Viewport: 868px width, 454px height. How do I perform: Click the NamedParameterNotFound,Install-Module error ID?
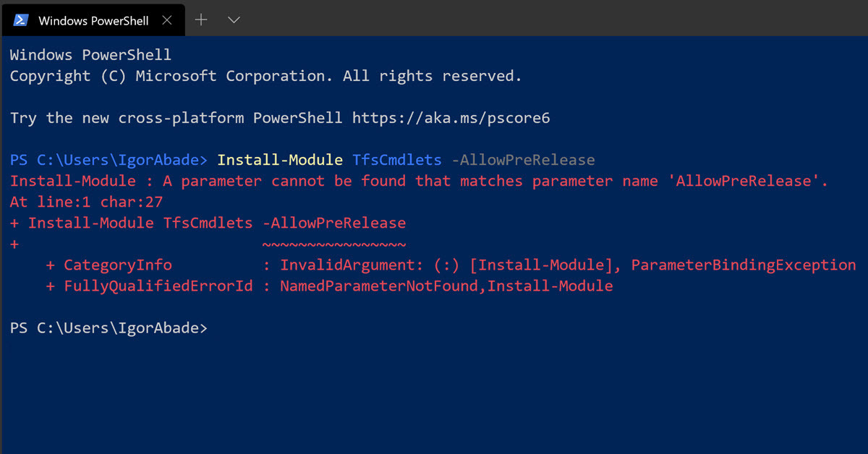(446, 286)
